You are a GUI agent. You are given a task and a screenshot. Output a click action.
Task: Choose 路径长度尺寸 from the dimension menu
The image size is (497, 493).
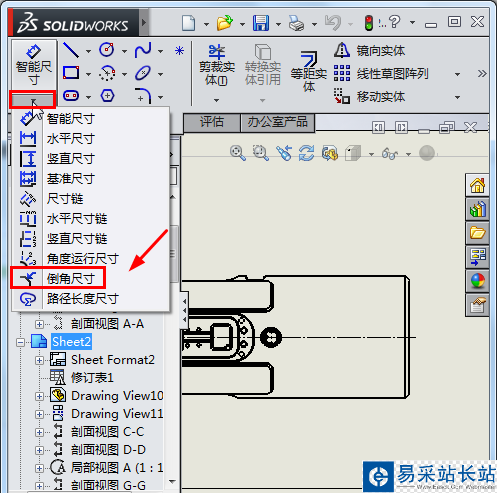coord(90,299)
